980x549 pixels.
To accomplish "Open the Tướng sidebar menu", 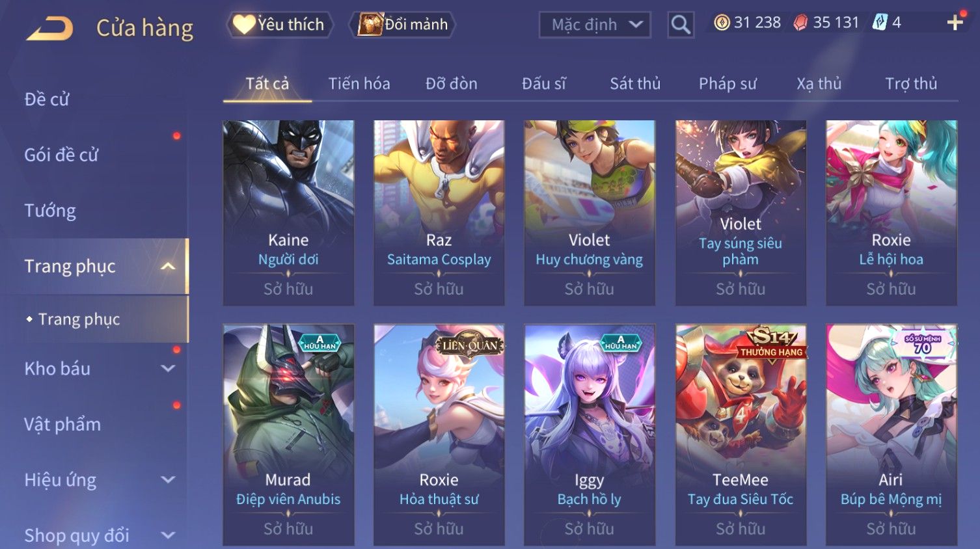I will pyautogui.click(x=50, y=211).
